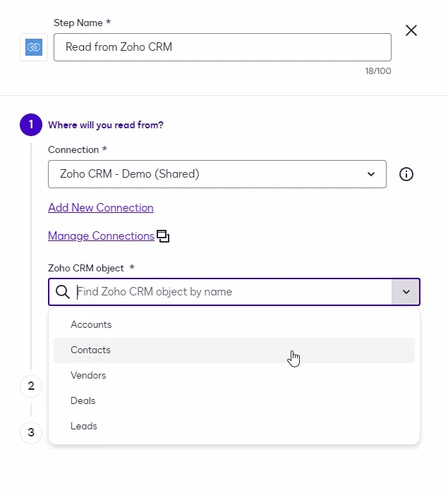Select Accounts from the object list
Image resolution: width=448 pixels, height=490 pixels.
point(91,325)
